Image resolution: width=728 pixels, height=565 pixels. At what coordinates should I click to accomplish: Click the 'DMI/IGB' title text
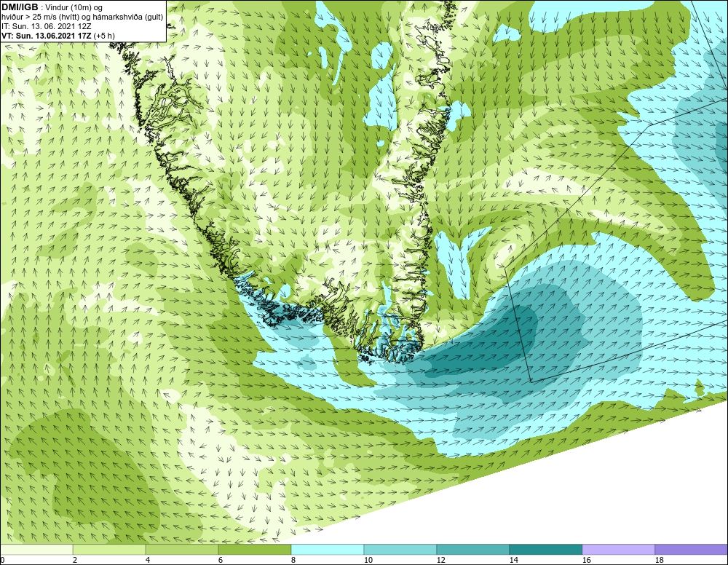tap(20, 7)
